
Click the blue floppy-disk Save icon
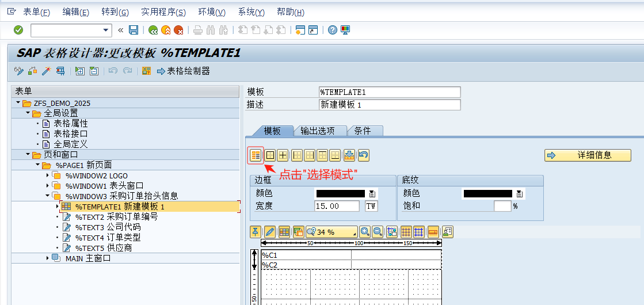[134, 30]
